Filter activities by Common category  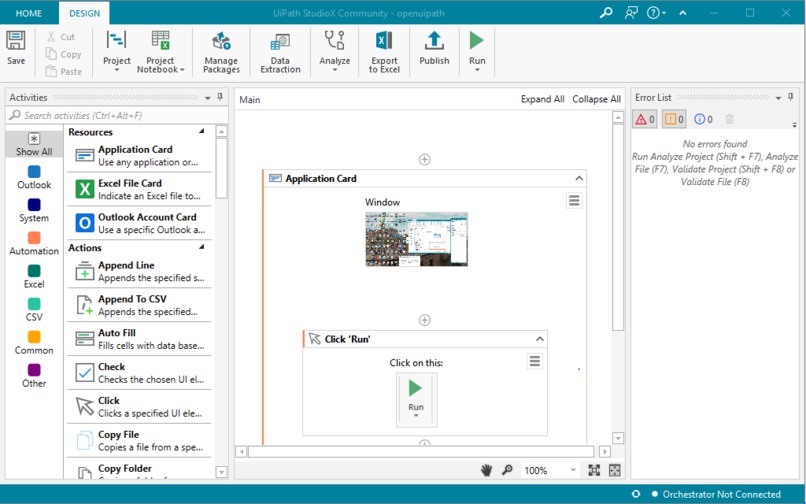34,343
